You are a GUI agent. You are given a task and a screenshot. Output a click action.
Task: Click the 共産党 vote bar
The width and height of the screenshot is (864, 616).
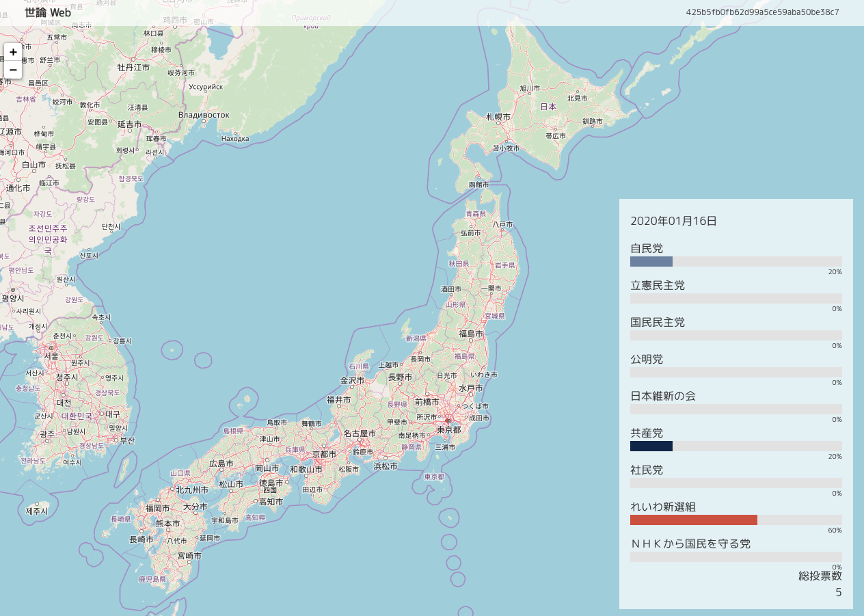pyautogui.click(x=736, y=446)
